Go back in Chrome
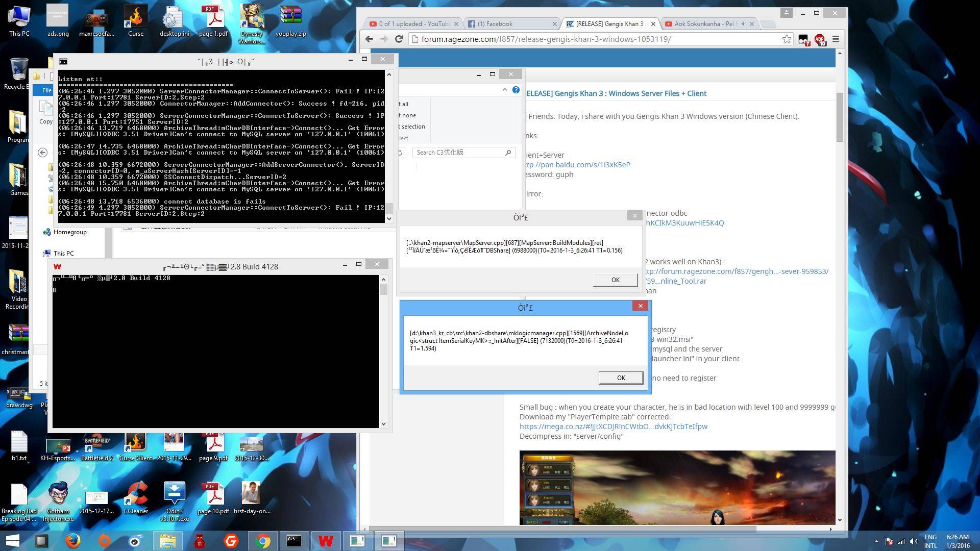The height and width of the screenshot is (551, 980). tap(369, 39)
